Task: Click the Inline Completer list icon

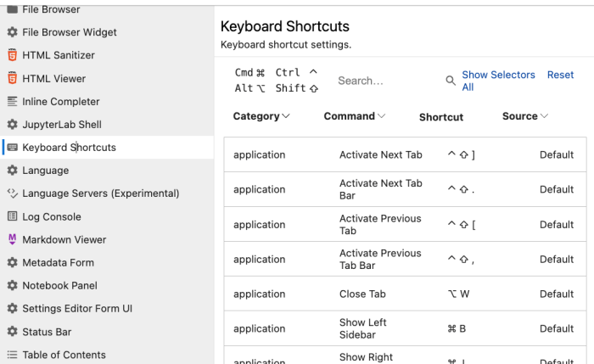Action: coord(12,102)
